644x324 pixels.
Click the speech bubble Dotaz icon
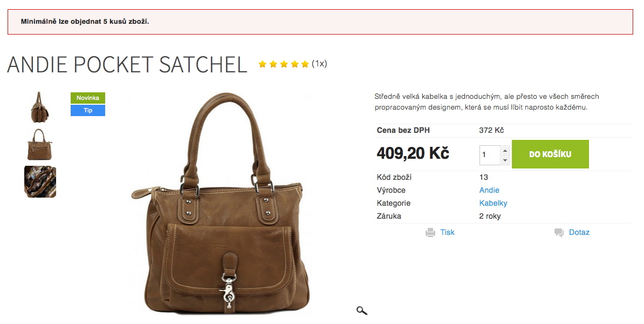pyautogui.click(x=559, y=232)
